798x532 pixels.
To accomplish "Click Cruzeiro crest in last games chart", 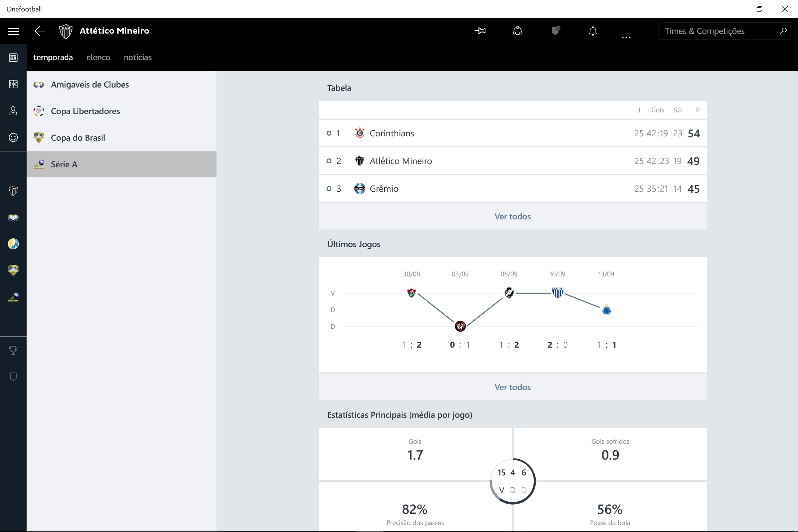I will point(606,310).
